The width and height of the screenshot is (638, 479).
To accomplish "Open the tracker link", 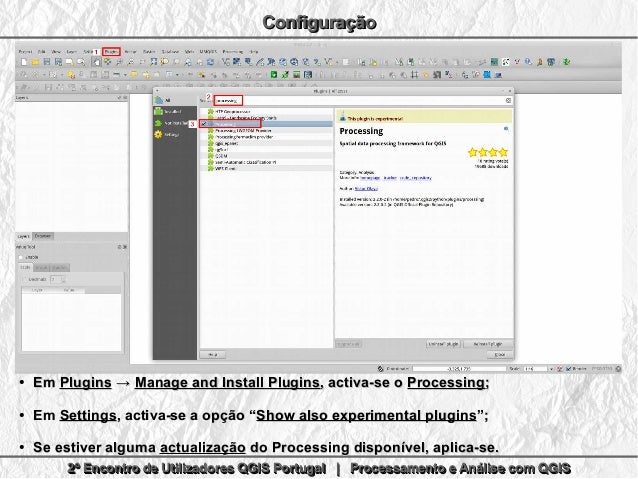I will coord(390,178).
